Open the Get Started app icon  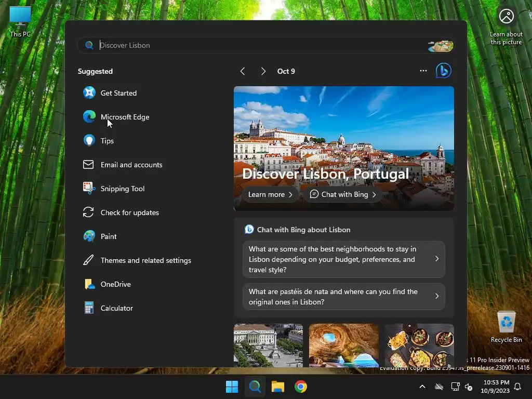tap(89, 92)
